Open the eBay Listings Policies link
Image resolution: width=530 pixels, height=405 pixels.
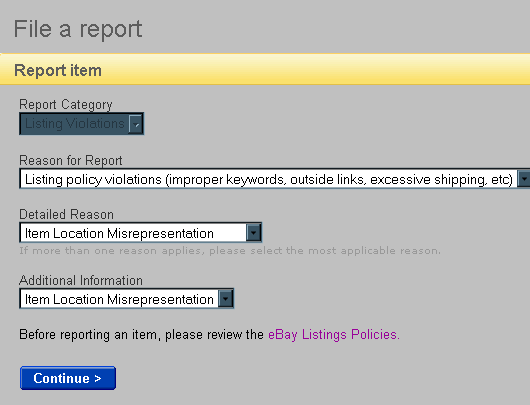[334, 334]
